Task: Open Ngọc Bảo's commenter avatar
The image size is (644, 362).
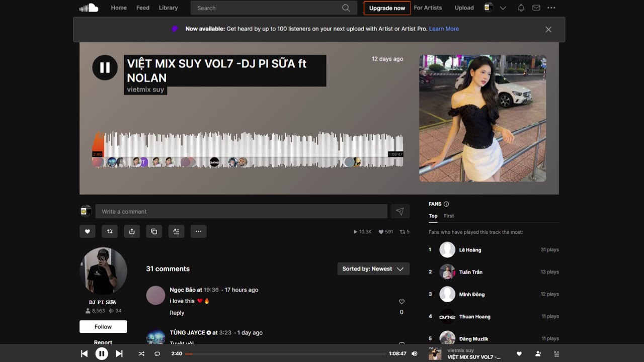Action: tap(155, 295)
